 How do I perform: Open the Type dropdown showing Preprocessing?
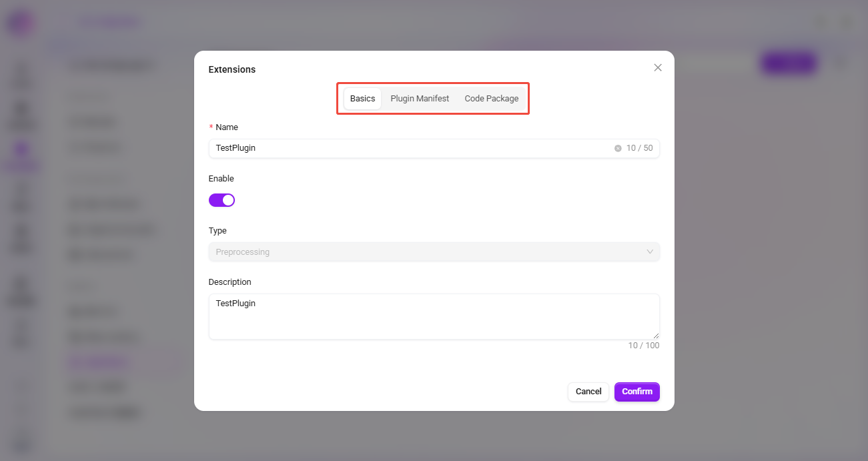coord(434,252)
